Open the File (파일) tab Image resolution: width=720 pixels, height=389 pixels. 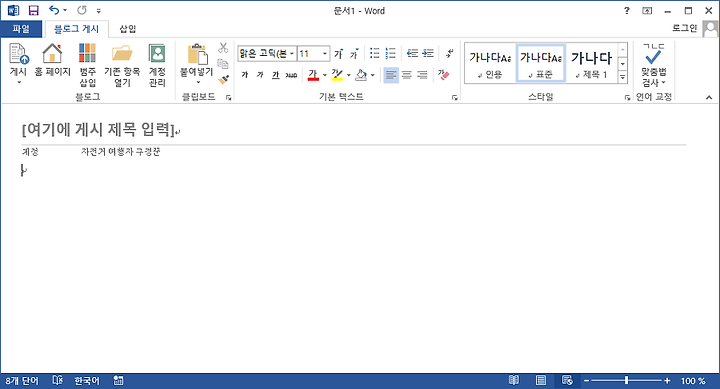(21, 29)
